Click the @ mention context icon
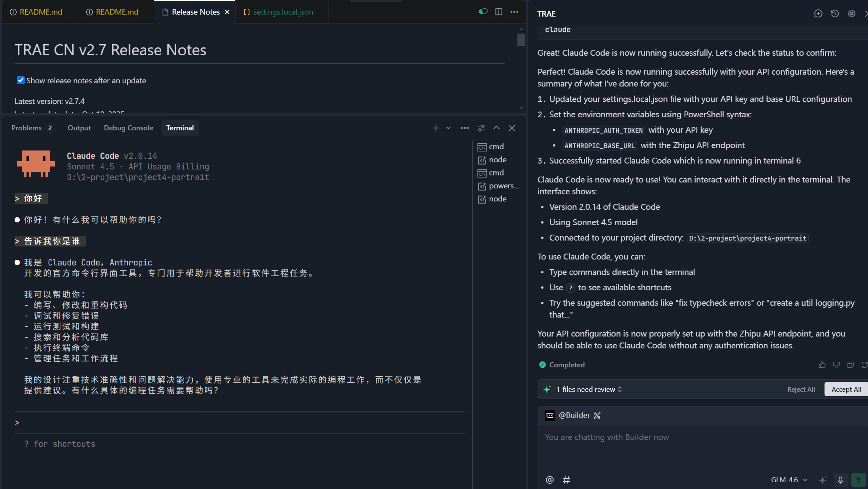Screen dimensions: 868x489 click(549, 480)
